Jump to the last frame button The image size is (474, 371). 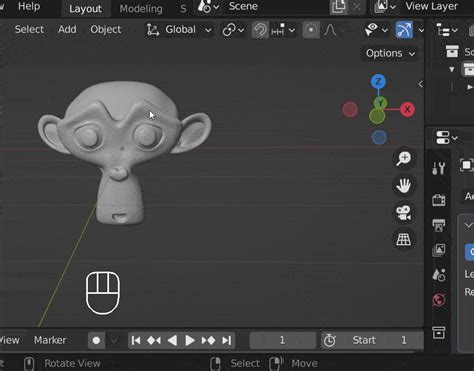tap(227, 340)
